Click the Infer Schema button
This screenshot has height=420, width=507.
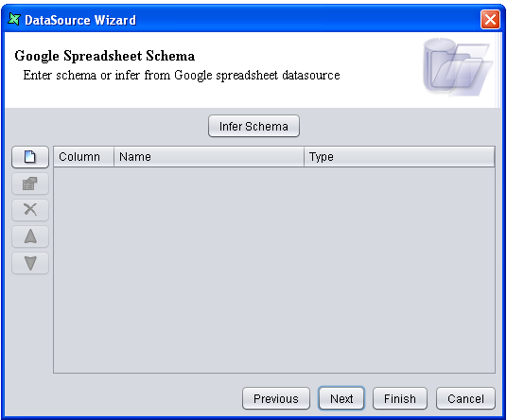click(253, 126)
